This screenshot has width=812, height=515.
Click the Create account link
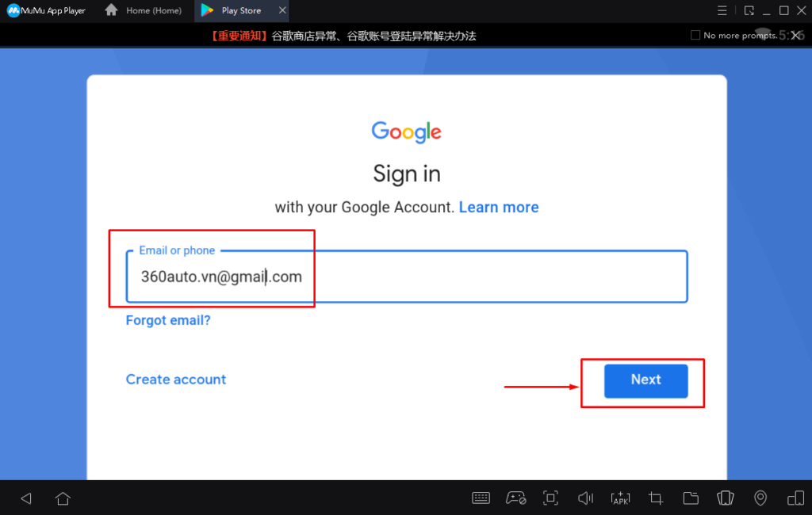(x=176, y=380)
